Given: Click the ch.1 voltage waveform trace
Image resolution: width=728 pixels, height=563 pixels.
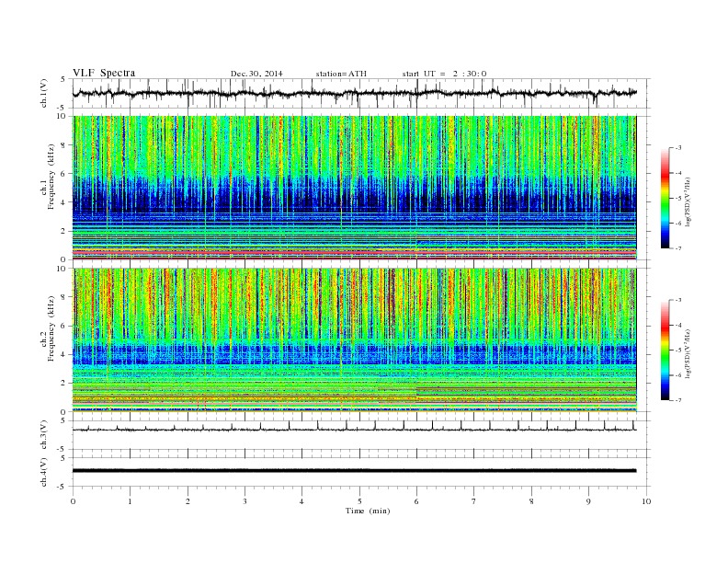Looking at the screenshot, I should tap(354, 93).
